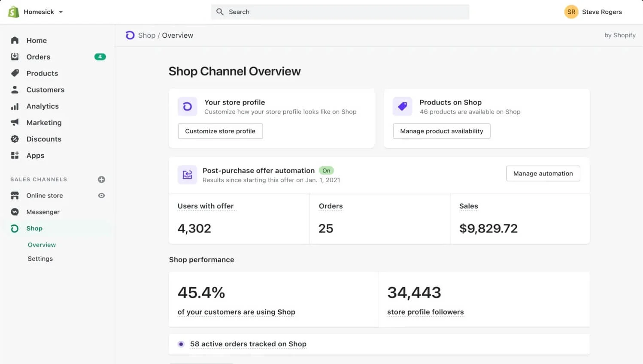Focus the Search field
The width and height of the screenshot is (643, 364).
[340, 12]
